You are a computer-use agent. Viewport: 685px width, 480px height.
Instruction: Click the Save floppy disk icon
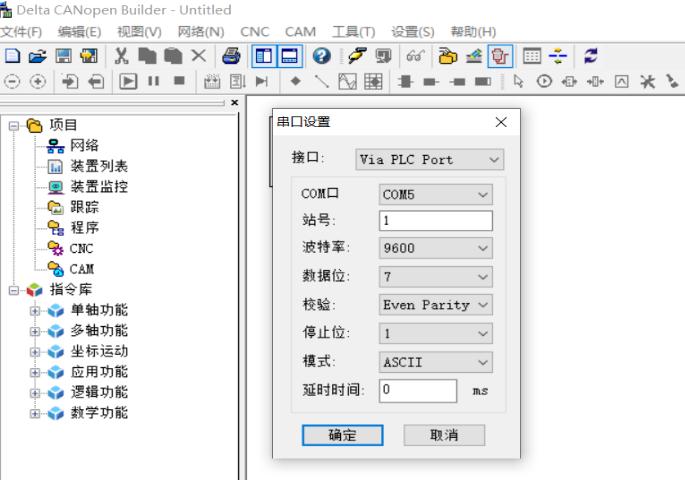(x=63, y=56)
